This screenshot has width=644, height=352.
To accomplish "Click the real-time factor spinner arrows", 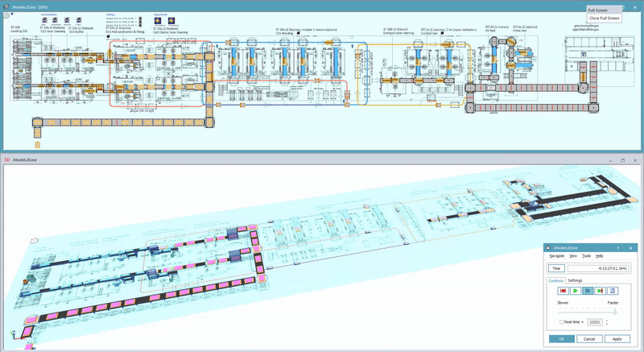I will click(x=606, y=322).
